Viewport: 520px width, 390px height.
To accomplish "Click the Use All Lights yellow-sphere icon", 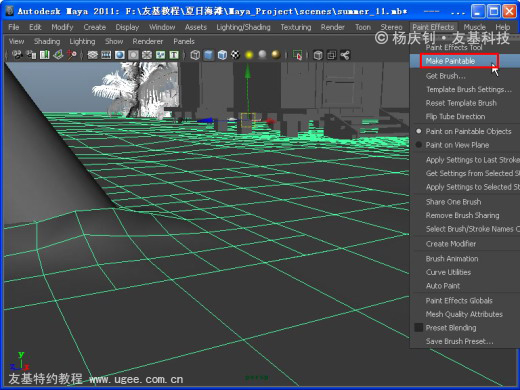I will coord(249,55).
